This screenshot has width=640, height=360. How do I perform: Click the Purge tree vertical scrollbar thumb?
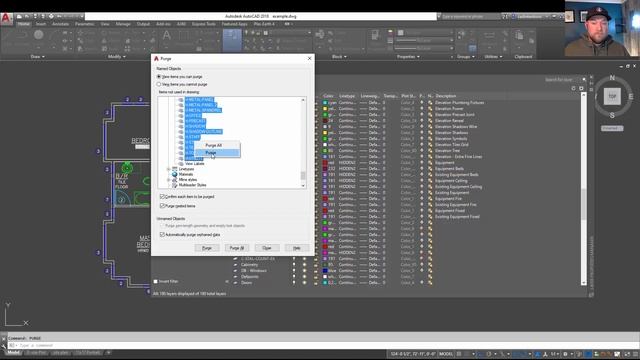pos(303,175)
